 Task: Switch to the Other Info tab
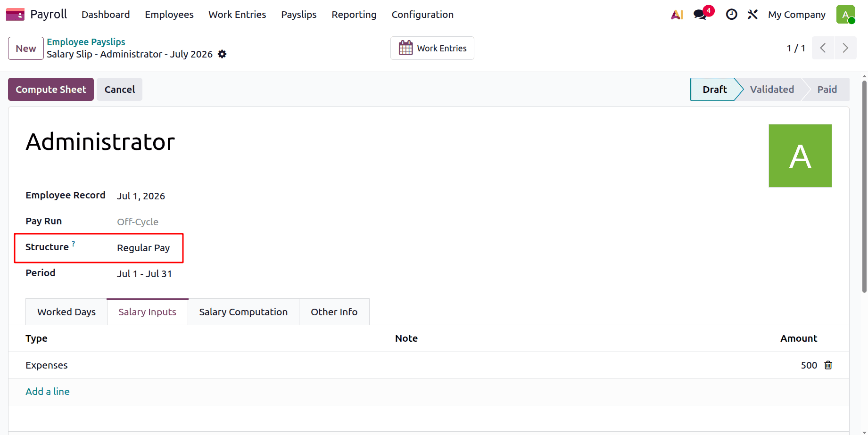pyautogui.click(x=334, y=312)
